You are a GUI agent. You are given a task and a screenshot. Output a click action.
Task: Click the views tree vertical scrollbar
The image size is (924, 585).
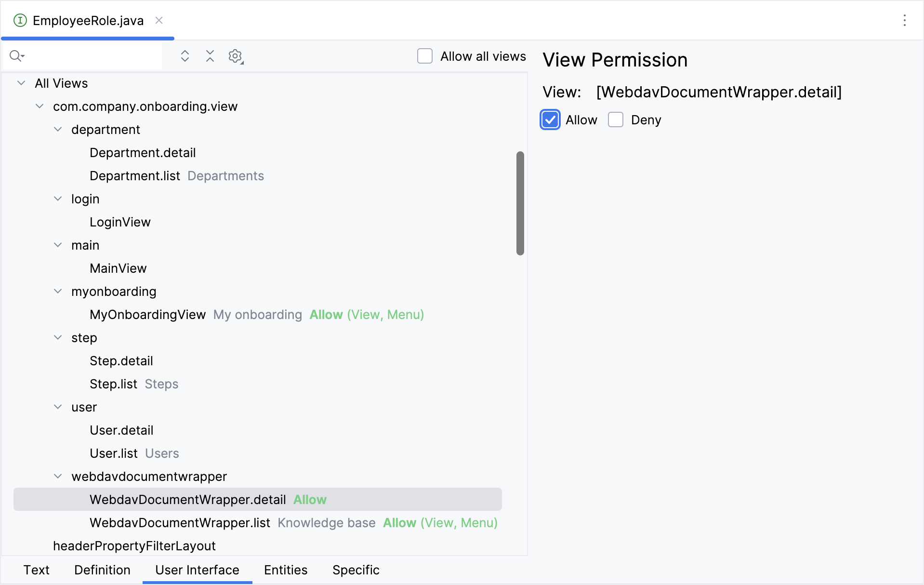[x=520, y=203]
